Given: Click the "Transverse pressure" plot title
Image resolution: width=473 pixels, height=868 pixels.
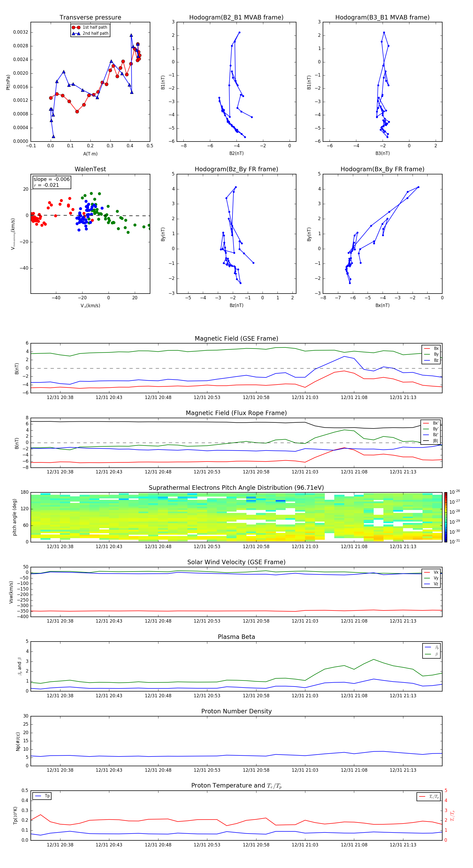Looking at the screenshot, I should pos(90,17).
